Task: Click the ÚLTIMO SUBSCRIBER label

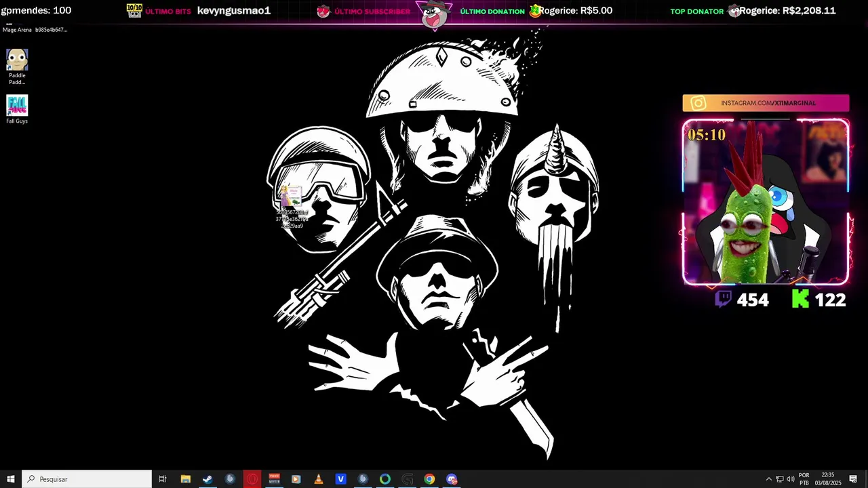Action: [x=372, y=12]
